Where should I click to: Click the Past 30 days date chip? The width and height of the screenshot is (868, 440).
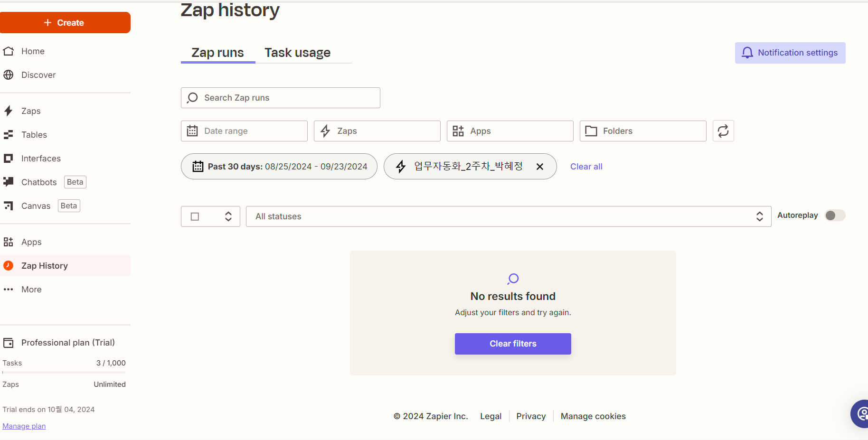tap(279, 167)
